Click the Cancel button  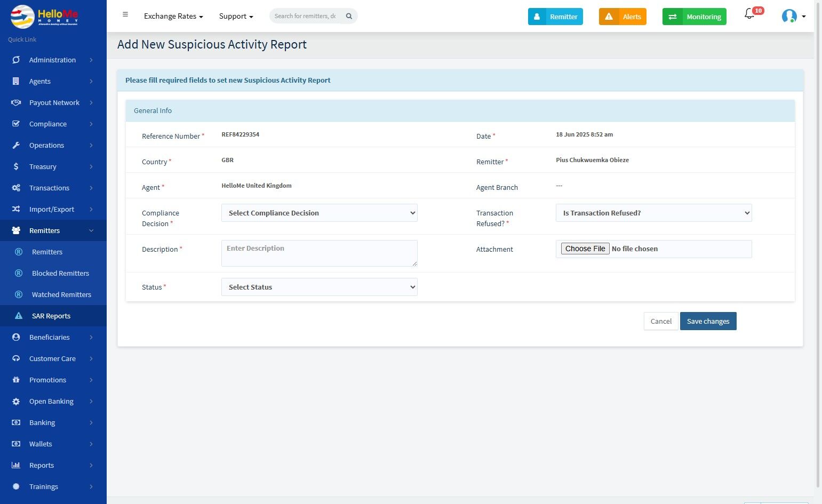coord(661,321)
